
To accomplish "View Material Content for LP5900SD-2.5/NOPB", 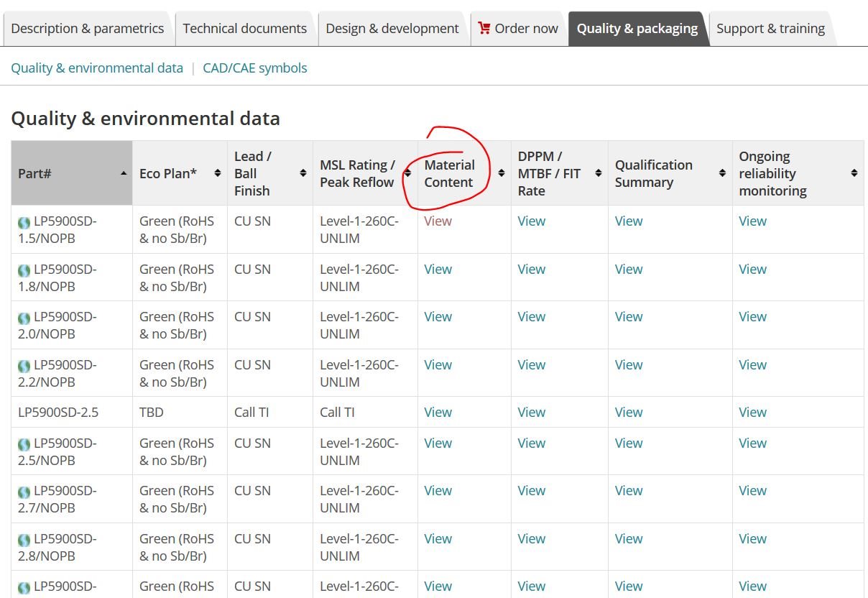I will point(438,443).
